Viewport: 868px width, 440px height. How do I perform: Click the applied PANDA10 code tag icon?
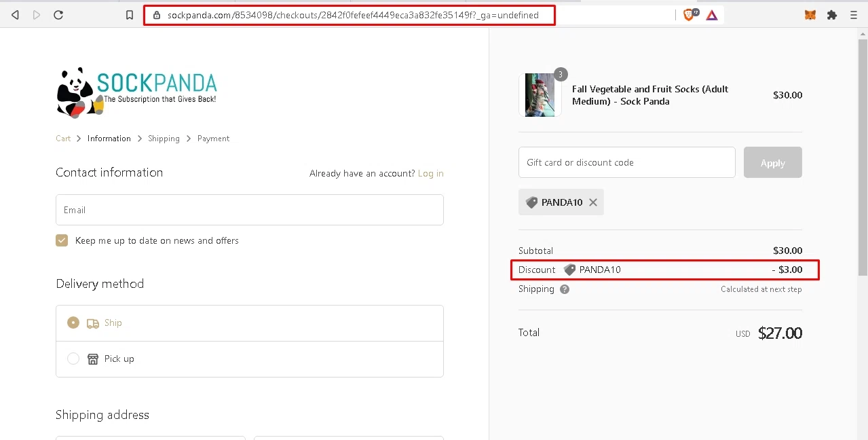532,202
